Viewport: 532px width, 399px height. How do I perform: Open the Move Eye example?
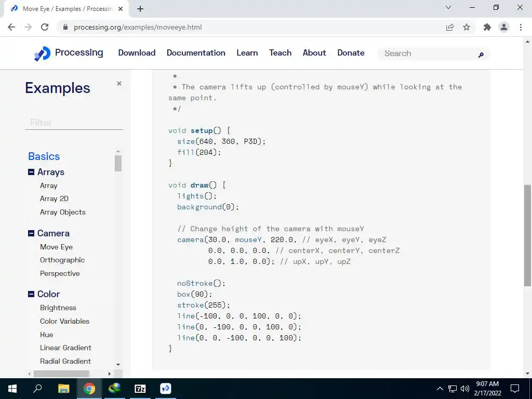tap(56, 247)
